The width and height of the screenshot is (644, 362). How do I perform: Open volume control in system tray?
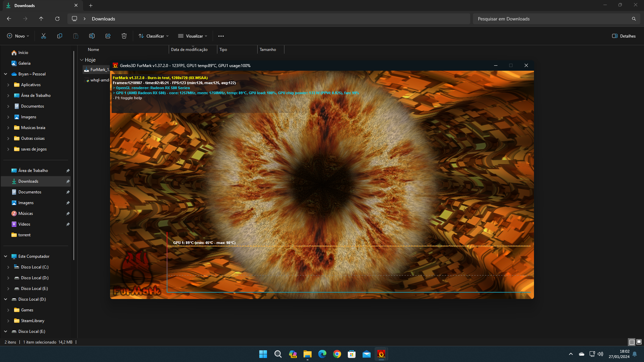coord(600,354)
